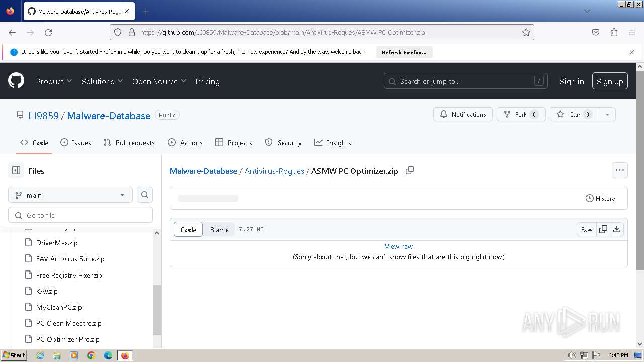Screen dimensions: 644x362
Task: Collapse the Files side panel icon
Action: pos(16,171)
